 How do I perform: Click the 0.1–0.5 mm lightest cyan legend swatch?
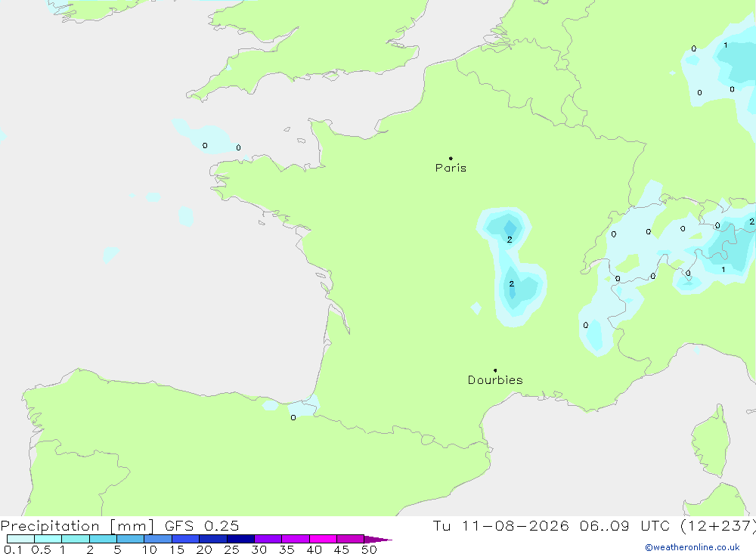click(x=20, y=539)
